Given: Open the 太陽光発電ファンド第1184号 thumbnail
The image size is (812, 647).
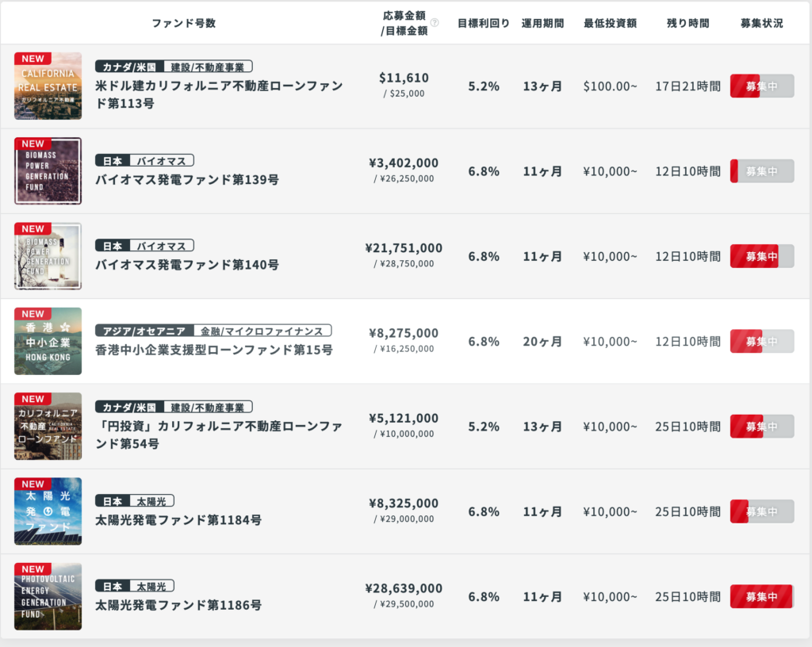Looking at the screenshot, I should coord(48,511).
